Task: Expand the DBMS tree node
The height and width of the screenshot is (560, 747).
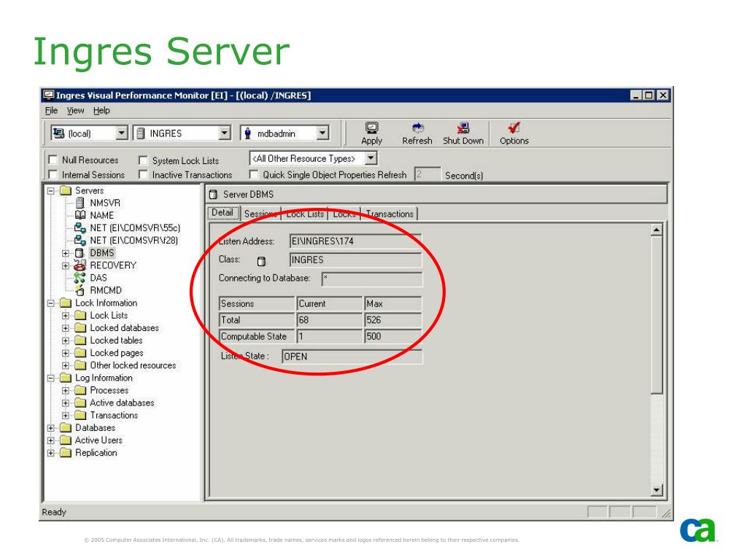Action: pos(66,253)
